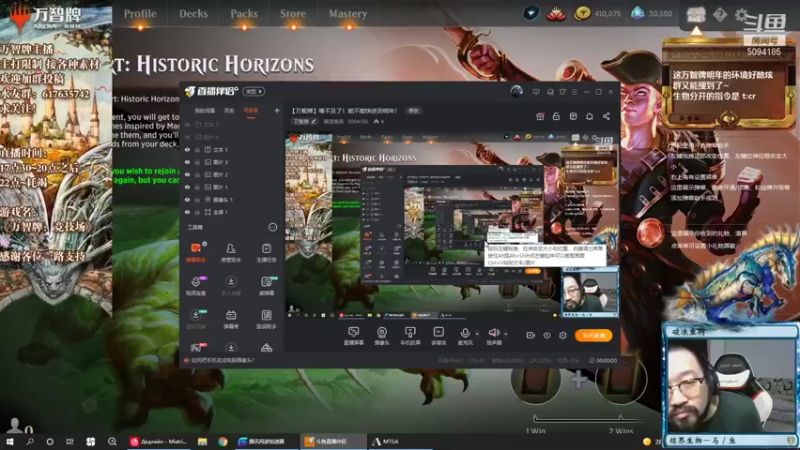Open the 弹幕秀 danmaku show tool
This screenshot has width=800, height=450.
click(x=231, y=318)
